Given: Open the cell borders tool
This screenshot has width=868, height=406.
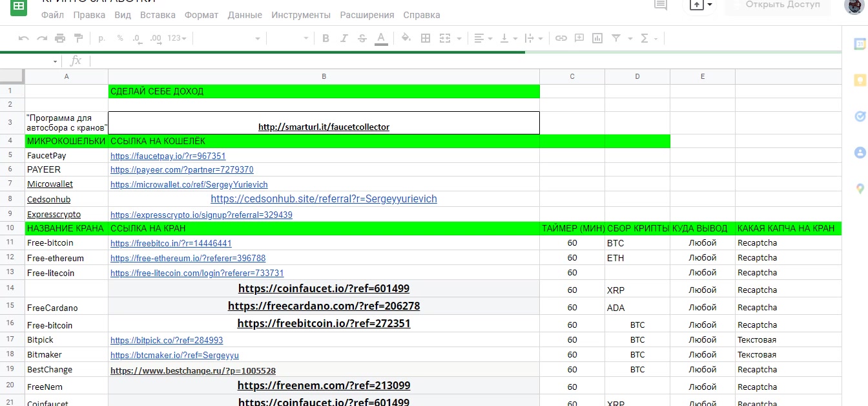Looking at the screenshot, I should coord(426,39).
